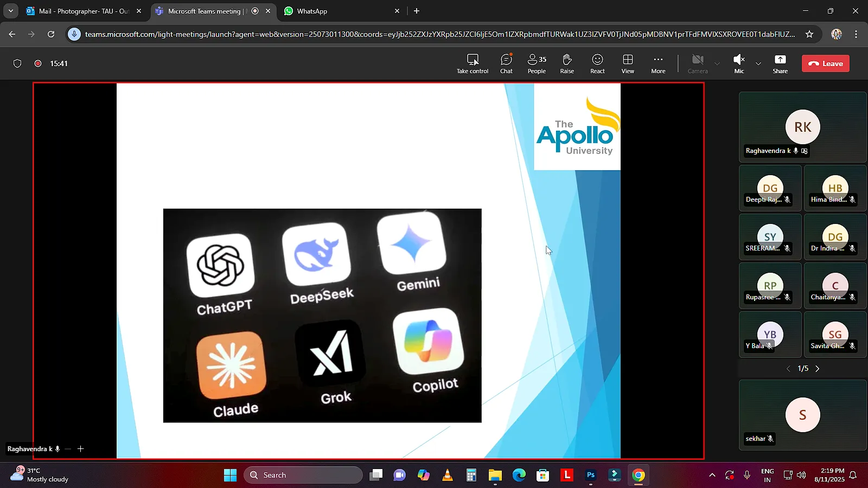Screen dimensions: 868x488
Task: Click the red recording indicator icon
Action: click(x=38, y=63)
